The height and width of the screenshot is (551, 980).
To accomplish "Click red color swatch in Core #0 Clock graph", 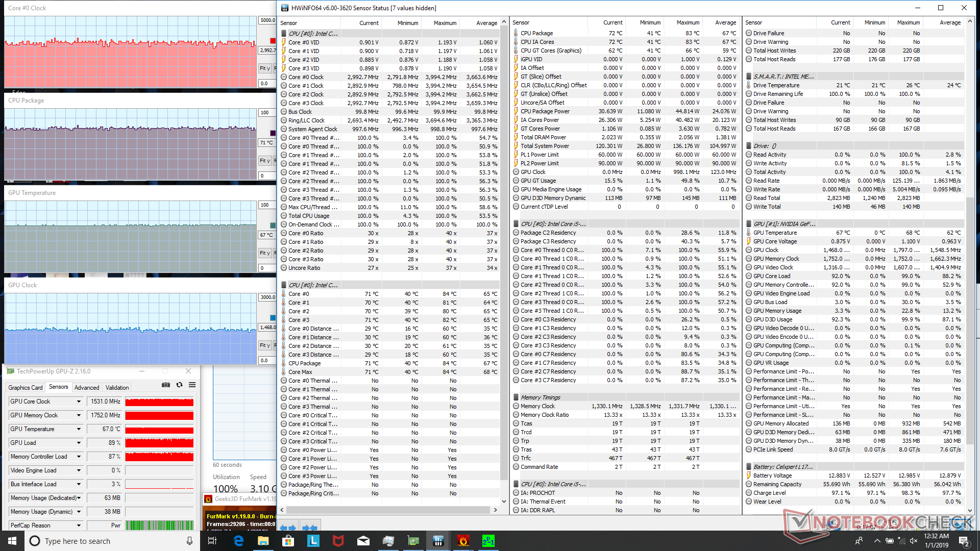I will click(x=273, y=41).
